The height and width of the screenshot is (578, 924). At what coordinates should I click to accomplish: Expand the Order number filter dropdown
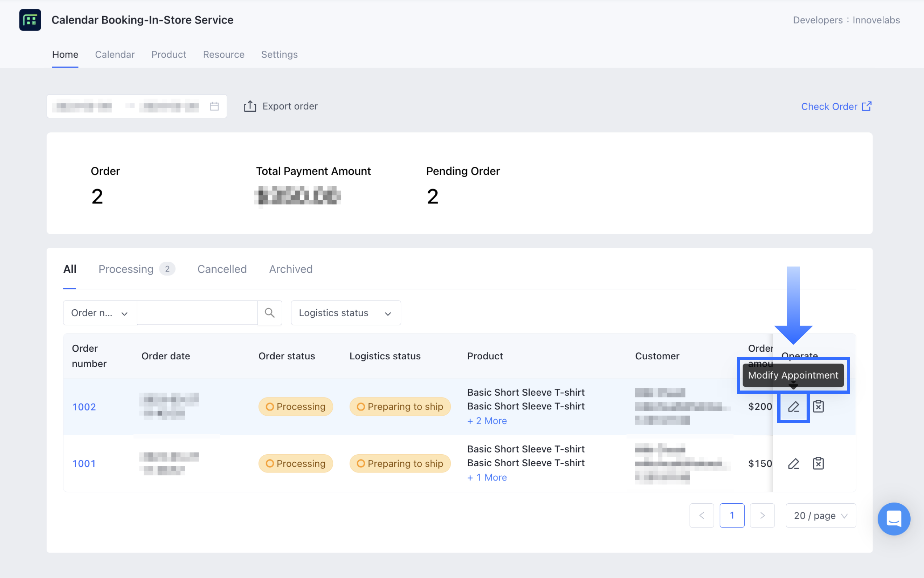(x=100, y=313)
